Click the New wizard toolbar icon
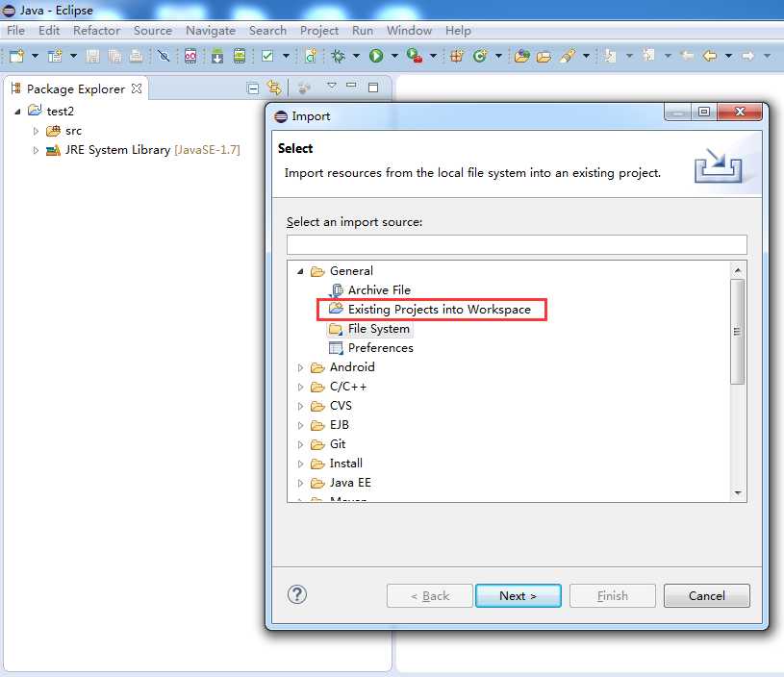Screen dimensions: 784x677 [x=16, y=56]
